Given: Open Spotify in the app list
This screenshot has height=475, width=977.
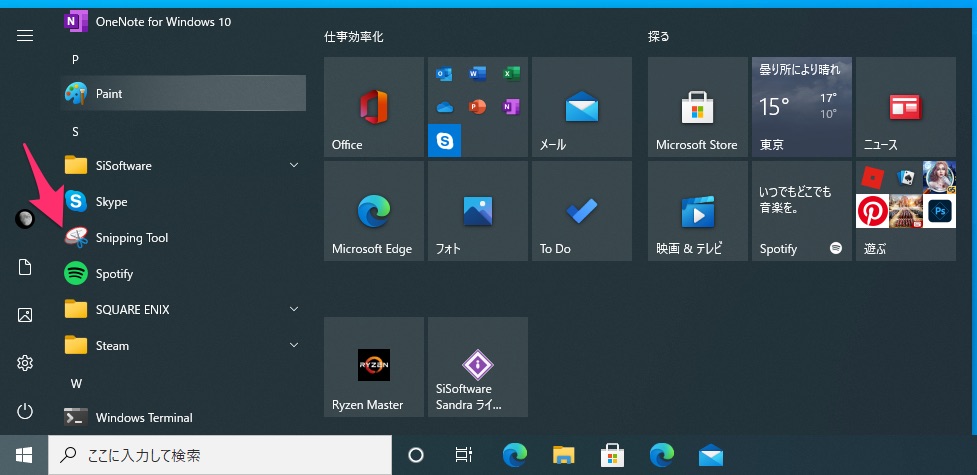Looking at the screenshot, I should pos(183,274).
